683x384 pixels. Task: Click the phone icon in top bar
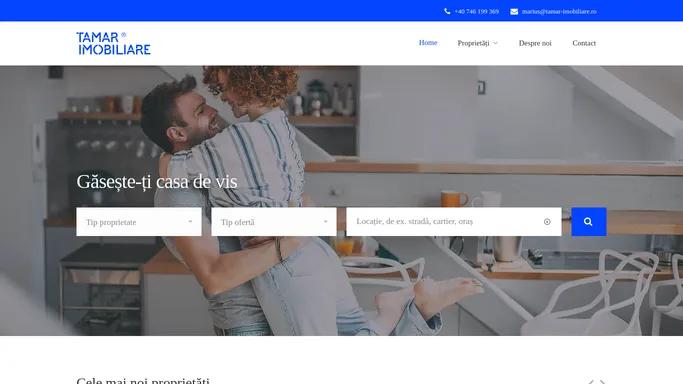(447, 11)
